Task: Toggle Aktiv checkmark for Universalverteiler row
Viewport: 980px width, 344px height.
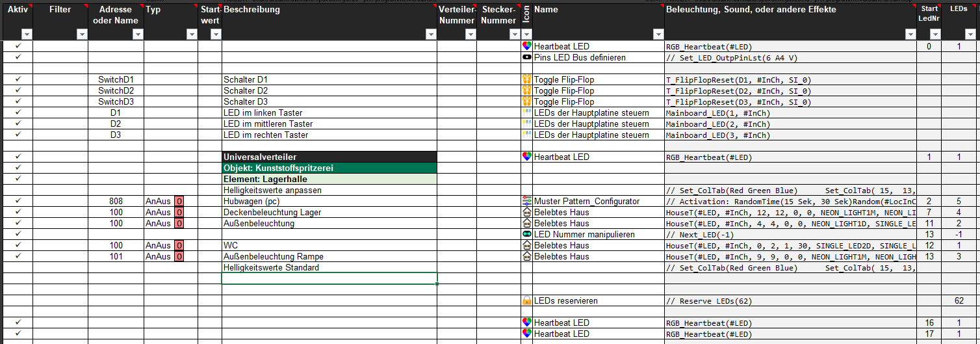Action: (x=18, y=157)
